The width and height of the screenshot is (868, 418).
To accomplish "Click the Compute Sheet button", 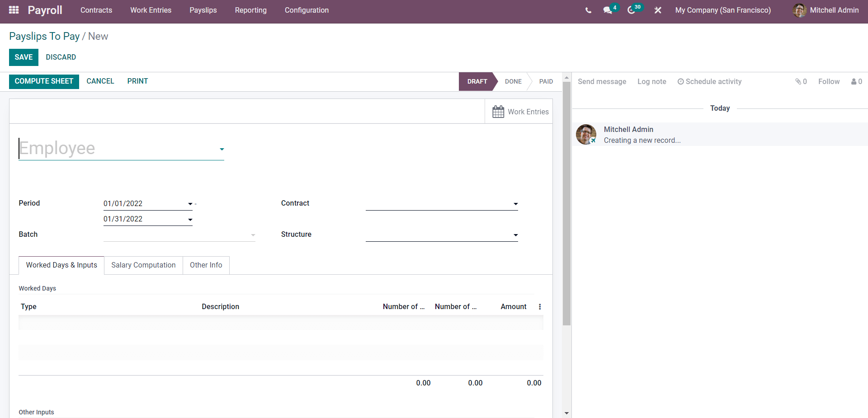I will [44, 81].
